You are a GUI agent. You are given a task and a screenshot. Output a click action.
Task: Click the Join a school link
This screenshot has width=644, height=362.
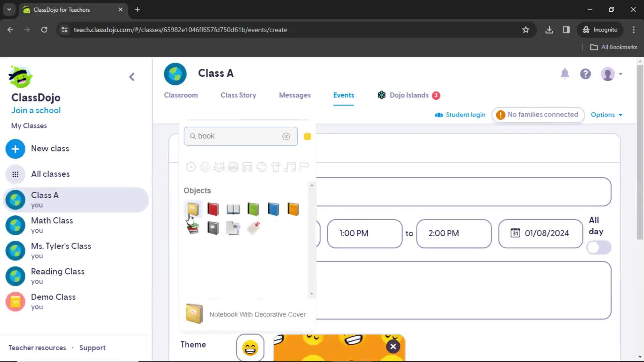pyautogui.click(x=36, y=110)
